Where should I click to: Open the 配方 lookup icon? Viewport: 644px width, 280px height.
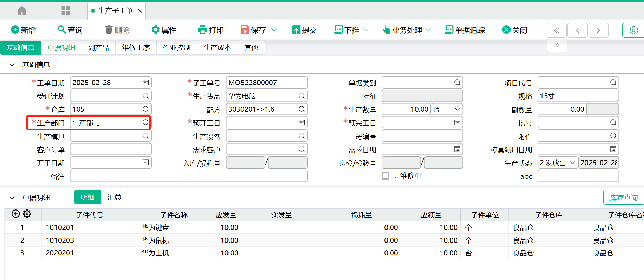[x=302, y=109]
